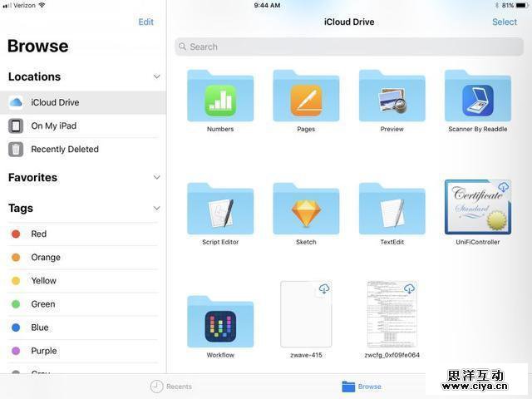Open the Pages folder
Screen dimensions: 532x399
[306, 98]
